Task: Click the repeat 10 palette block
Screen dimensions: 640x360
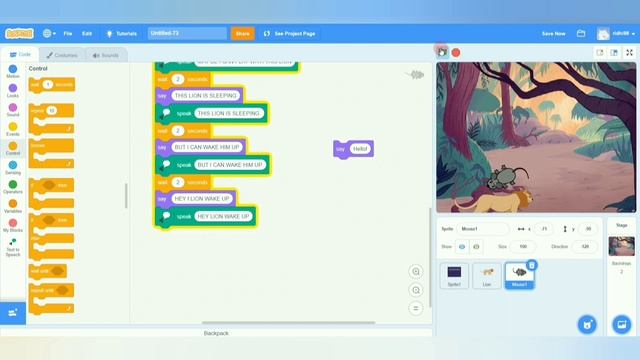Action: click(51, 119)
